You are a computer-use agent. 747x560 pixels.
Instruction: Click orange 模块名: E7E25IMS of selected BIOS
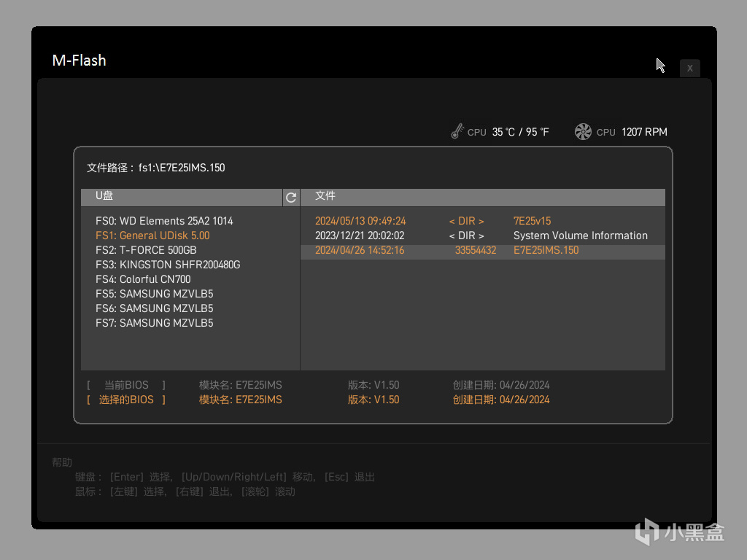(x=241, y=400)
